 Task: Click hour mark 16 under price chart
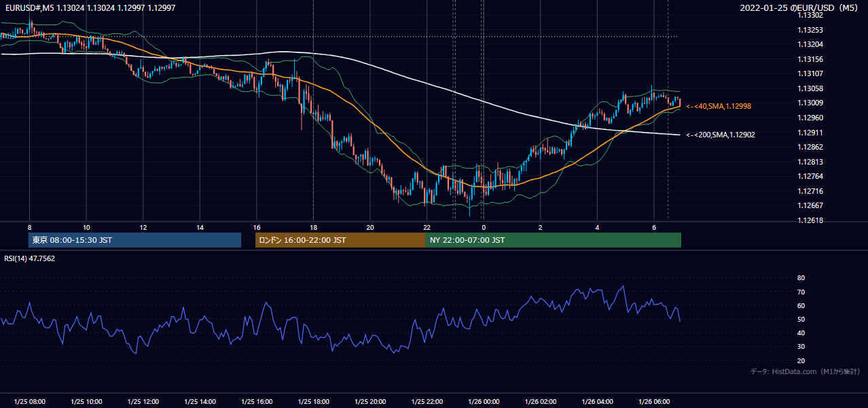(257, 227)
